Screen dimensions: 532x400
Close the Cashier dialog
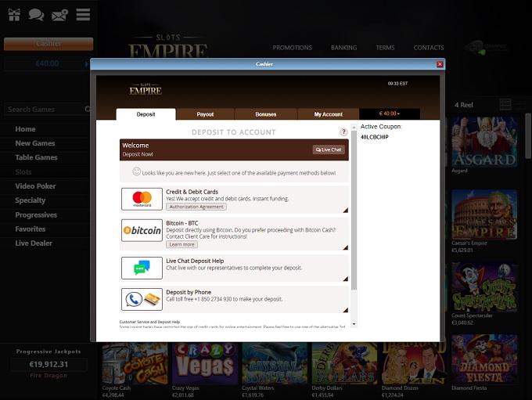[440, 64]
